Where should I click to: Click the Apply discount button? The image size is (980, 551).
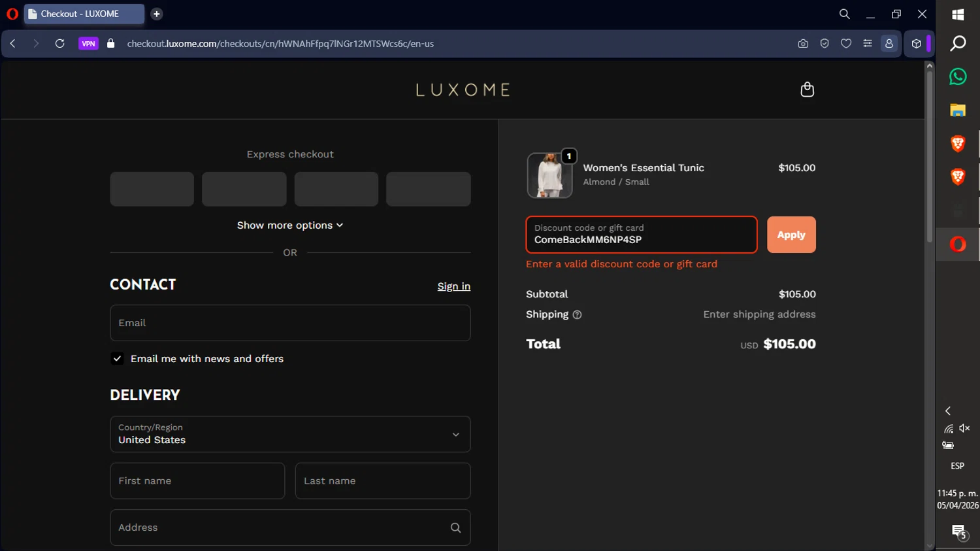click(791, 235)
